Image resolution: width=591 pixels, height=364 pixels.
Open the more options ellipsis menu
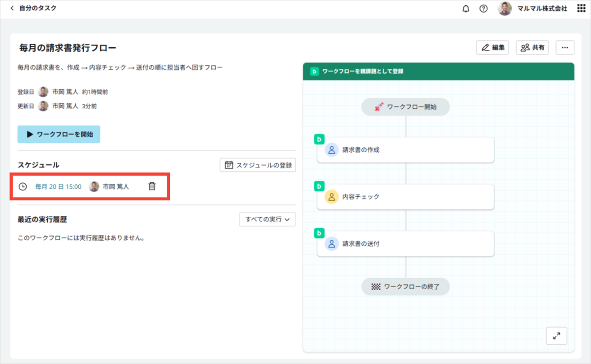pos(565,47)
